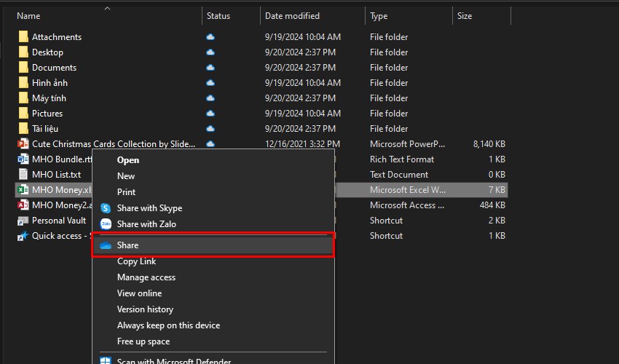Click the sort arrow above Name column
This screenshot has width=619, height=364.
click(x=107, y=8)
